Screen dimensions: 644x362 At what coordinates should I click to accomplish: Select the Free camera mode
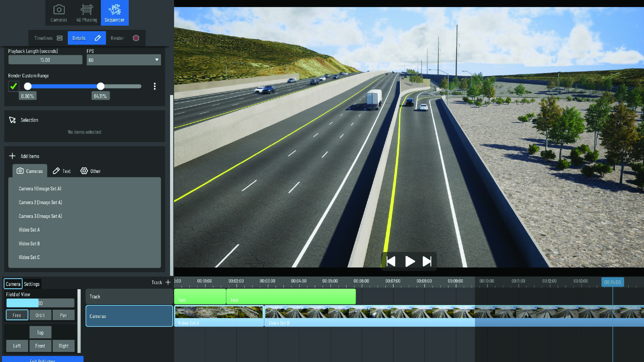pyautogui.click(x=17, y=315)
